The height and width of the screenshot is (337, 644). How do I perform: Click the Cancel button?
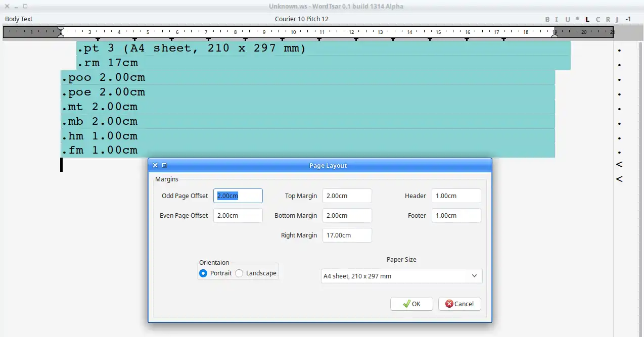point(459,304)
